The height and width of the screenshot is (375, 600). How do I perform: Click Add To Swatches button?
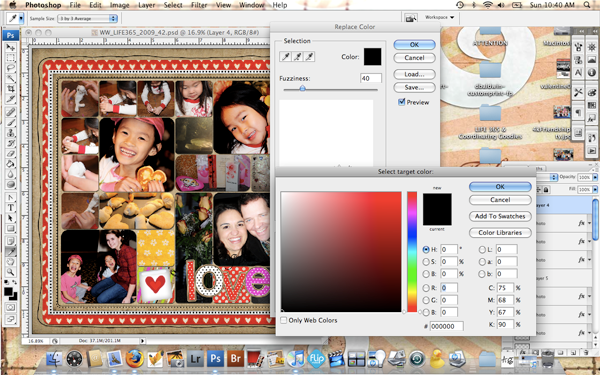(500, 216)
